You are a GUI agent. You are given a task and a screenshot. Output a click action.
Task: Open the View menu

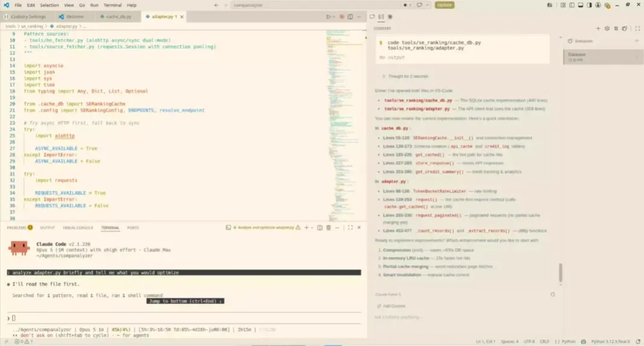click(x=69, y=5)
